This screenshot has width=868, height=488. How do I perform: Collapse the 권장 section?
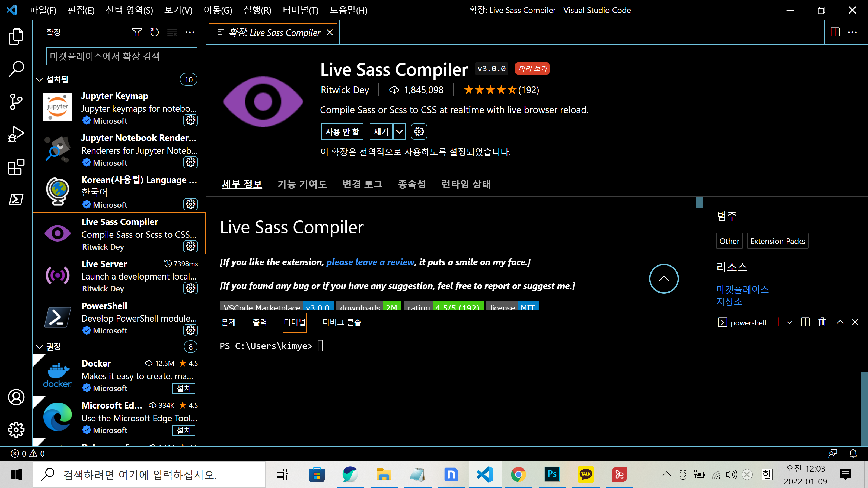(39, 346)
